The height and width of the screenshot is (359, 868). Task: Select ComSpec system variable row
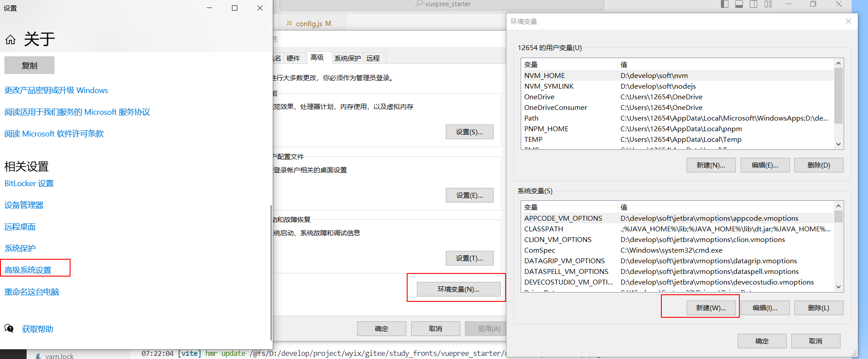click(x=678, y=250)
